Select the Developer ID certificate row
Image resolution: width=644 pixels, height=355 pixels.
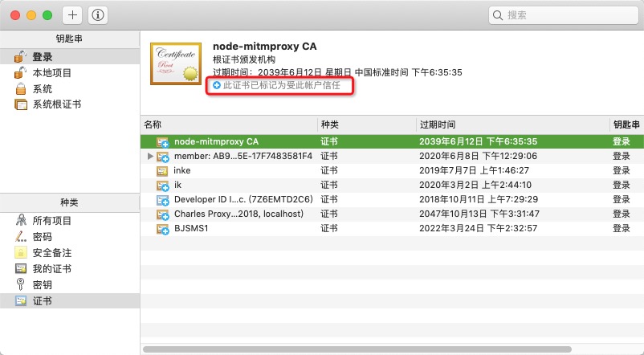point(392,199)
